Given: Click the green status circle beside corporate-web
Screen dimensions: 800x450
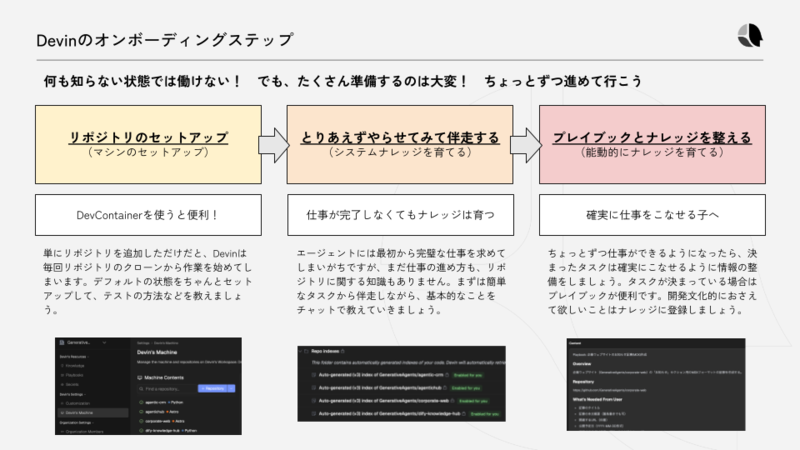Looking at the screenshot, I should point(141,421).
